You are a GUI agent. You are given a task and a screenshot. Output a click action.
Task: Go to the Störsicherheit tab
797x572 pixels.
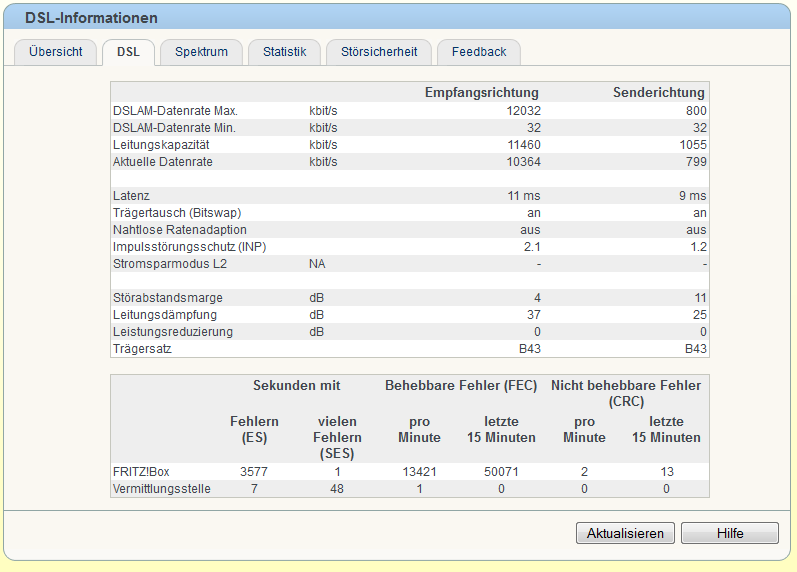point(379,52)
